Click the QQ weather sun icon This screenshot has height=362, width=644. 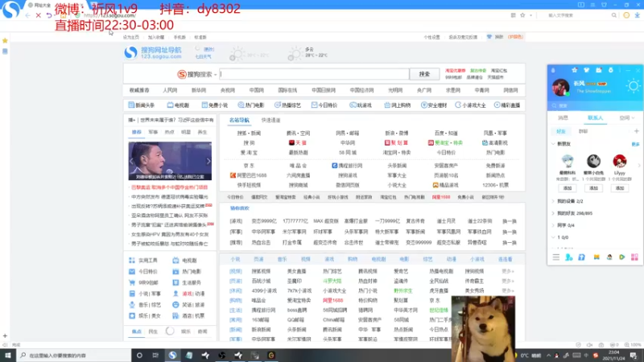click(633, 86)
